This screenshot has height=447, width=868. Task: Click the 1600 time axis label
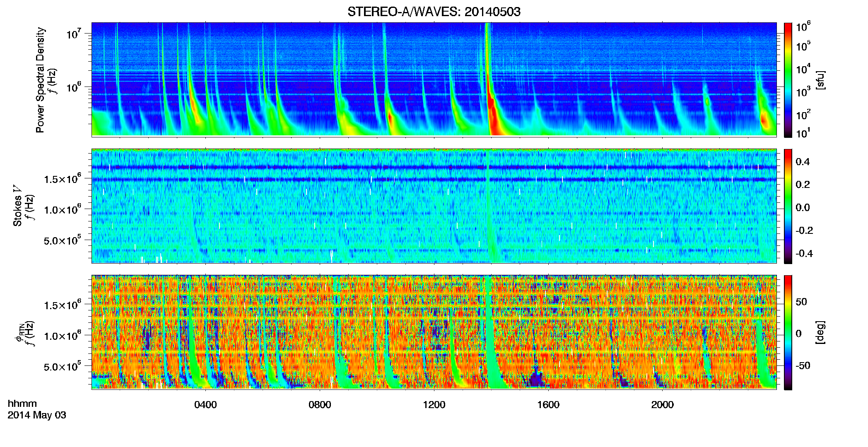548,404
